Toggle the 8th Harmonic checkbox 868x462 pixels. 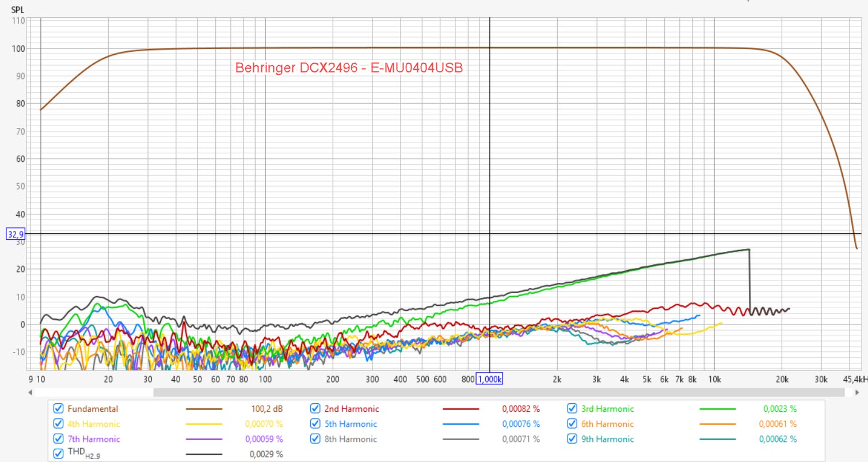pyautogui.click(x=315, y=439)
